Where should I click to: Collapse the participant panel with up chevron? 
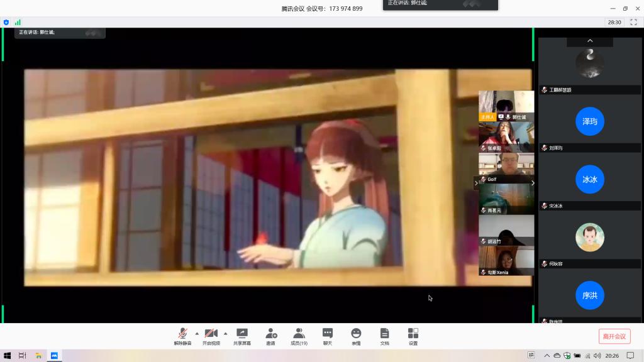pos(590,41)
